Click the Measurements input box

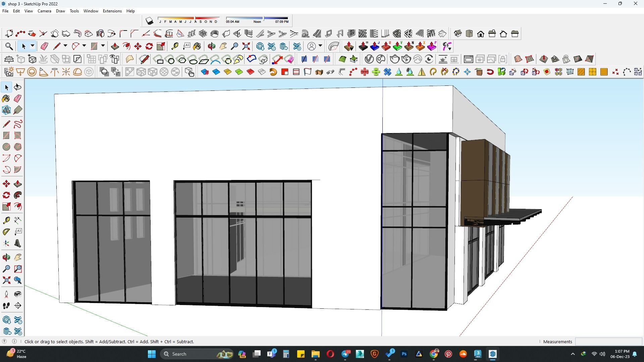tap(608, 342)
